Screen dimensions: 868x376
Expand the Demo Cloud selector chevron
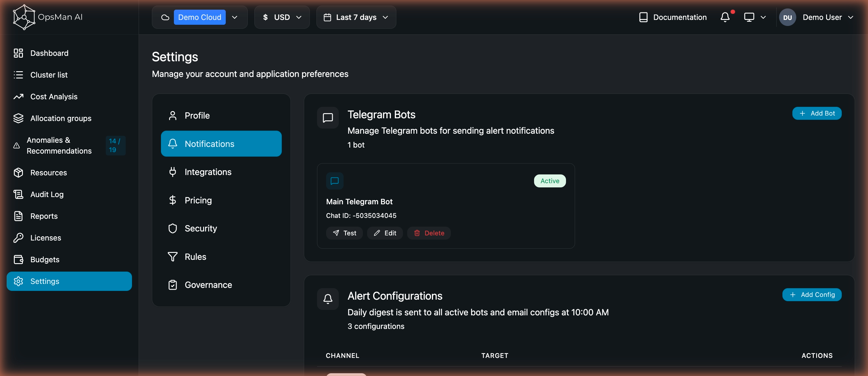point(235,17)
